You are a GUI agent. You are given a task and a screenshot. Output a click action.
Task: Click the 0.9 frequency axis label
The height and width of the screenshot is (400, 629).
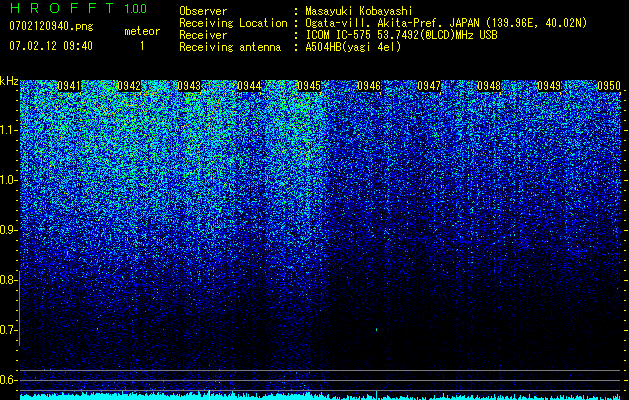pyautogui.click(x=8, y=230)
